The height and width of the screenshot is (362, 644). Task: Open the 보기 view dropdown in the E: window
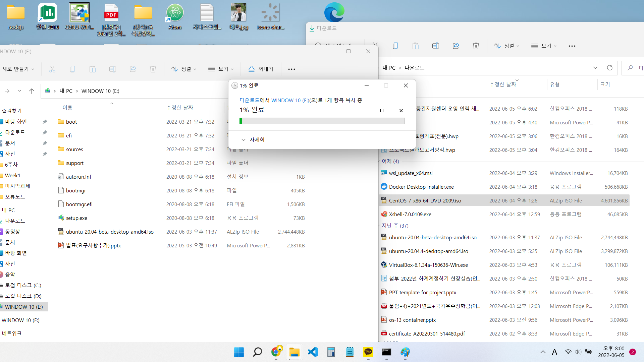click(x=221, y=69)
